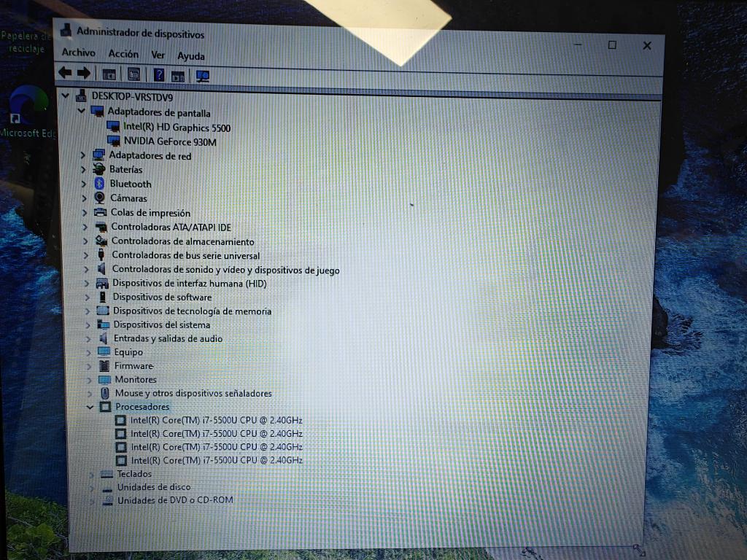Open the Archivo menu
The width and height of the screenshot is (747, 560).
[78, 52]
